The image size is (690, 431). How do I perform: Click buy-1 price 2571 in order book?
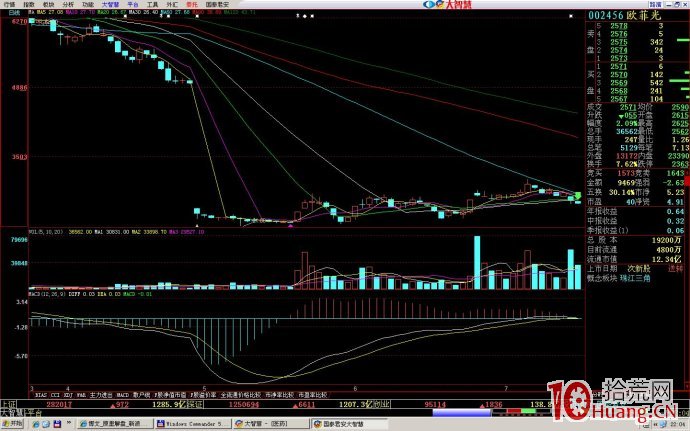tap(618, 66)
